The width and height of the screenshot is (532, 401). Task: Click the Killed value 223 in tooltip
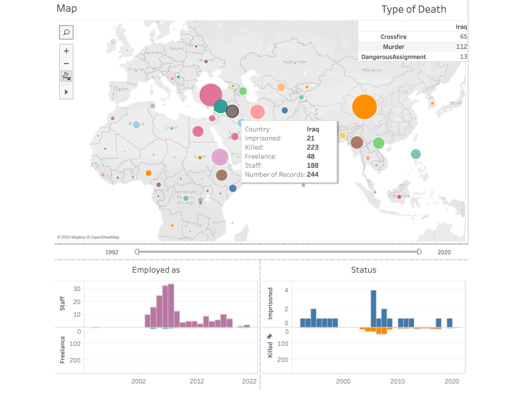312,148
